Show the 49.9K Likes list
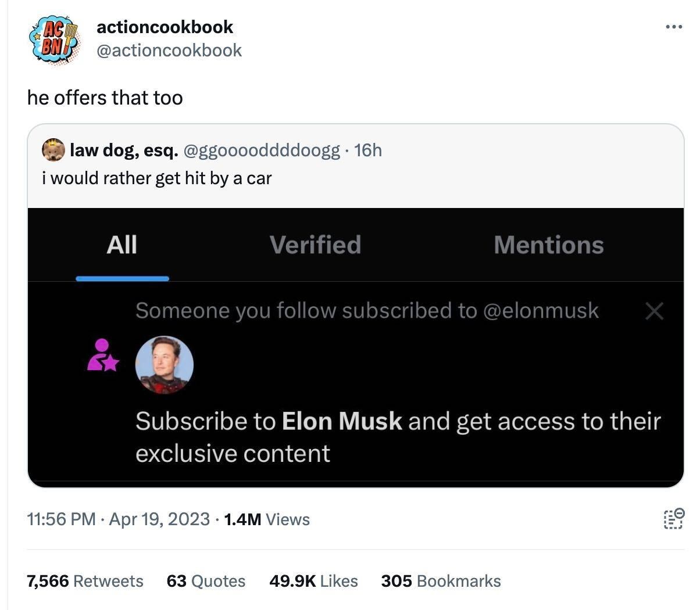Image resolution: width=700 pixels, height=610 pixels. click(313, 581)
